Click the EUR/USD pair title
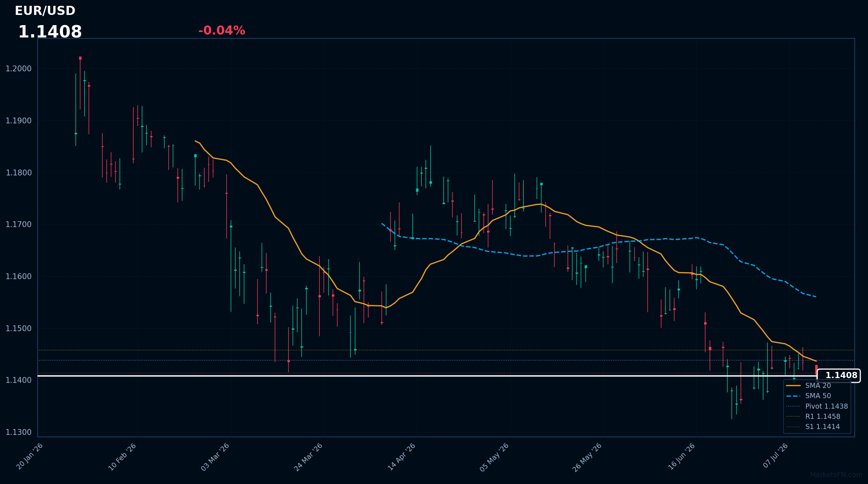Screen dimensions: 868x484 coord(45,11)
